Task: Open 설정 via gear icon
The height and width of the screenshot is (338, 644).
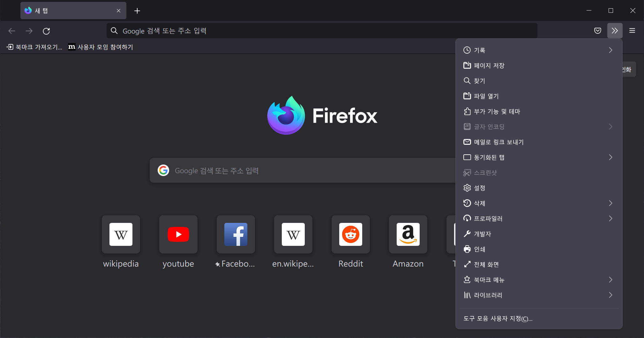Action: pyautogui.click(x=467, y=188)
